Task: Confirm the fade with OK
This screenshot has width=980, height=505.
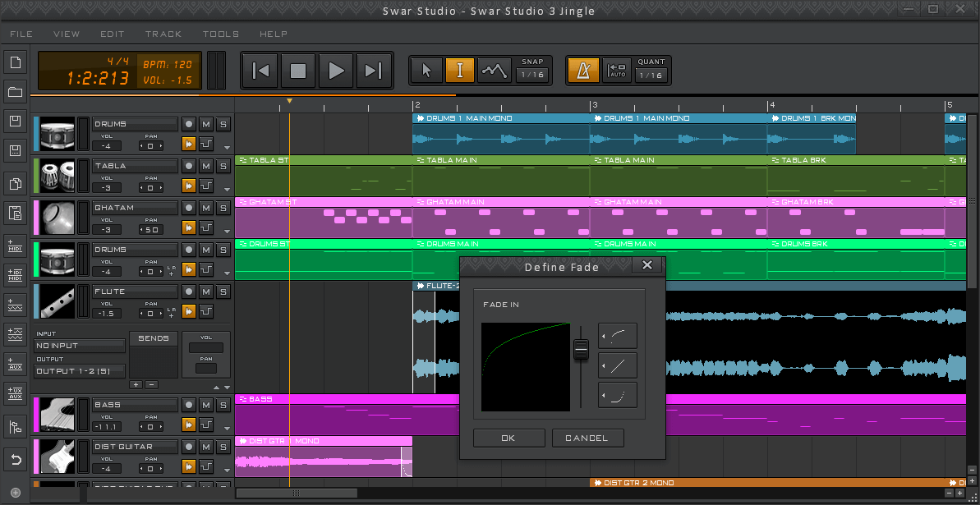Action: 508,438
